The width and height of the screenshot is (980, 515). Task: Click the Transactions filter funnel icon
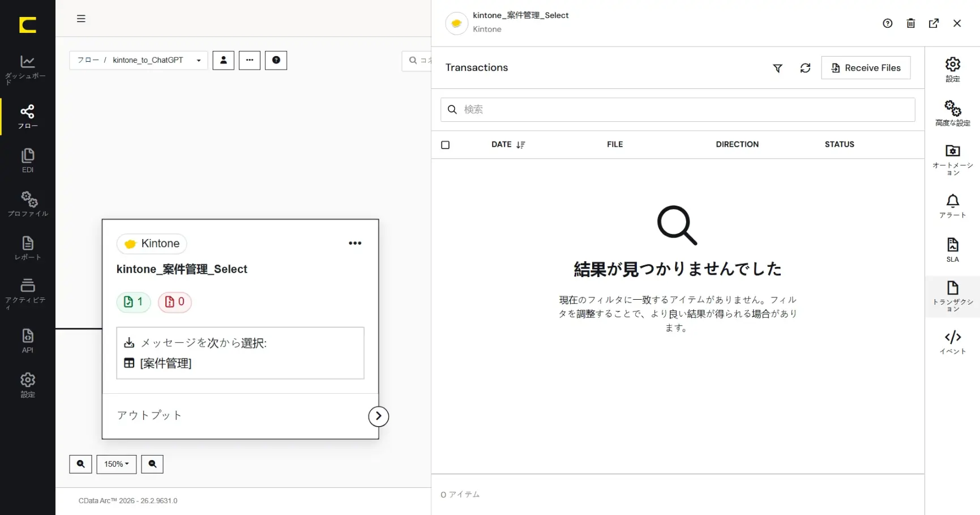point(778,68)
